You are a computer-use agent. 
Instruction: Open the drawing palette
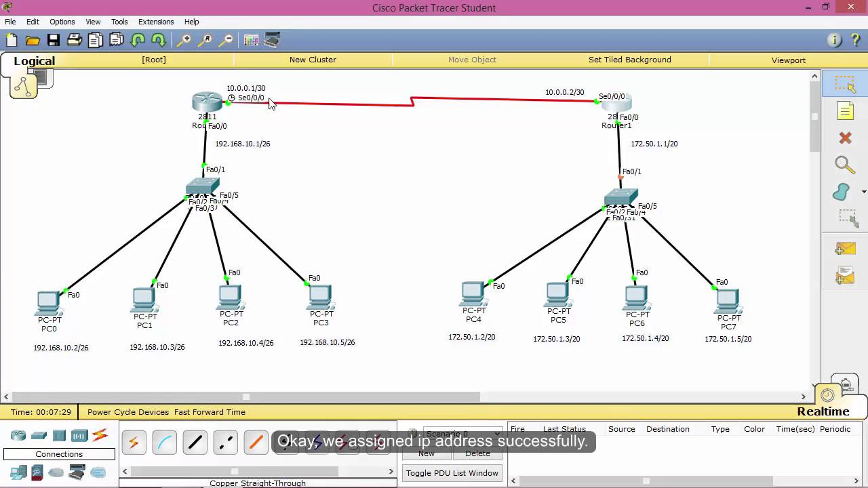coord(251,40)
